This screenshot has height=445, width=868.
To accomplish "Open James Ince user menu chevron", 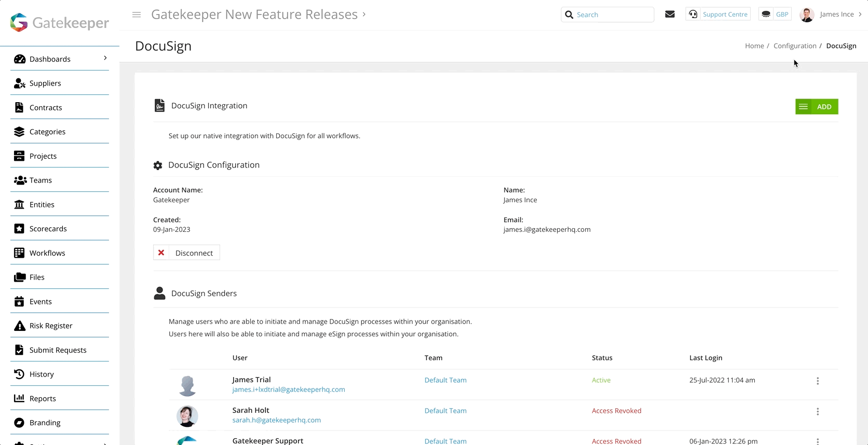I will 860,15.
